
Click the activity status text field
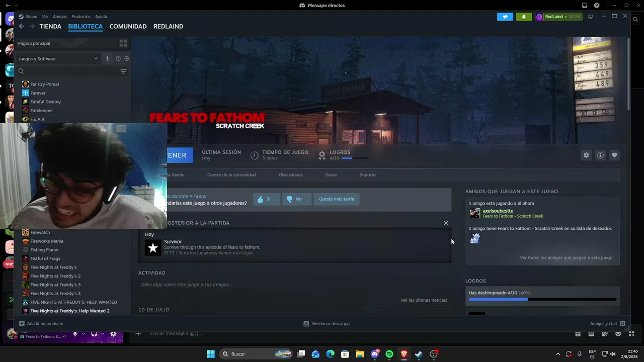[294, 285]
